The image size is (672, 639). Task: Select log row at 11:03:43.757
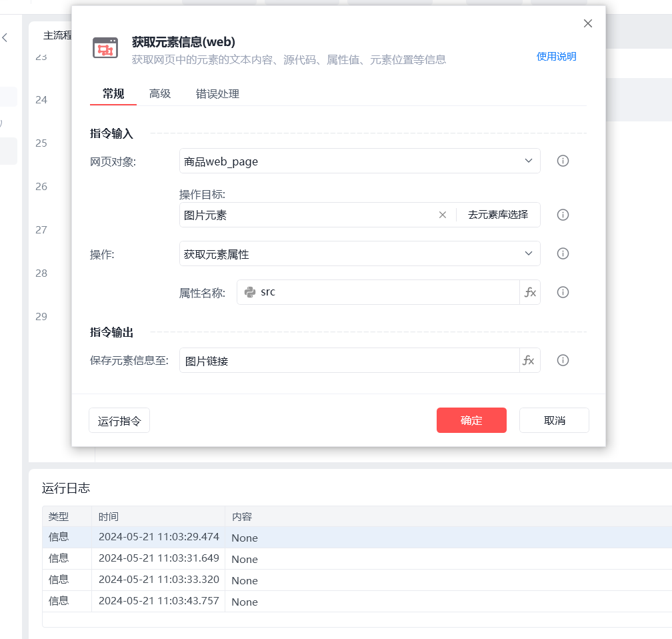tap(357, 601)
